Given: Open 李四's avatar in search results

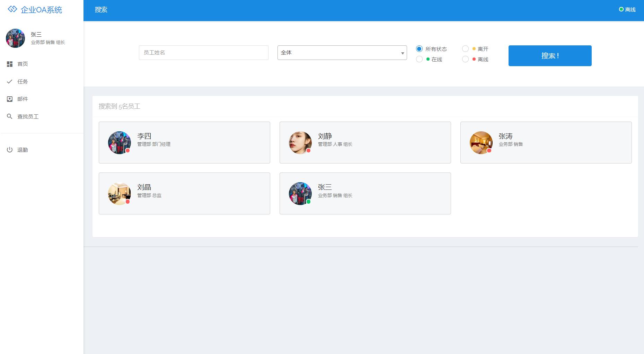Looking at the screenshot, I should pos(120,143).
